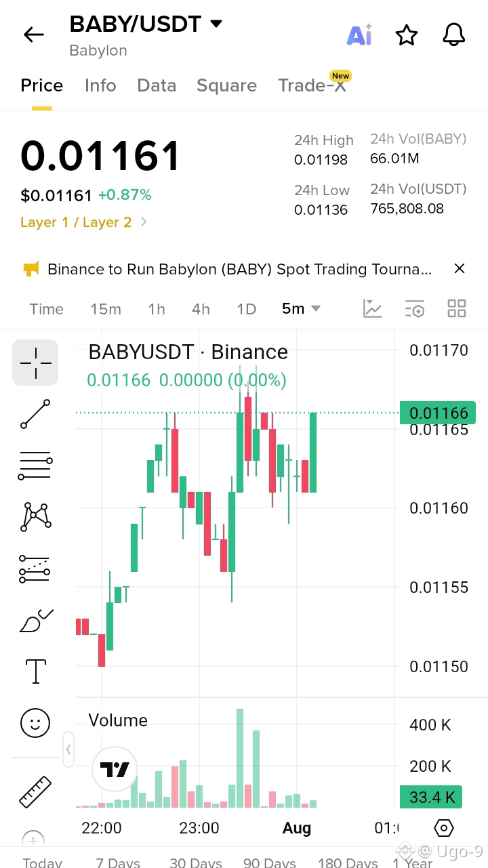Click the Aug label on the time axis
Screen dimensions: 488x868
pos(296,828)
